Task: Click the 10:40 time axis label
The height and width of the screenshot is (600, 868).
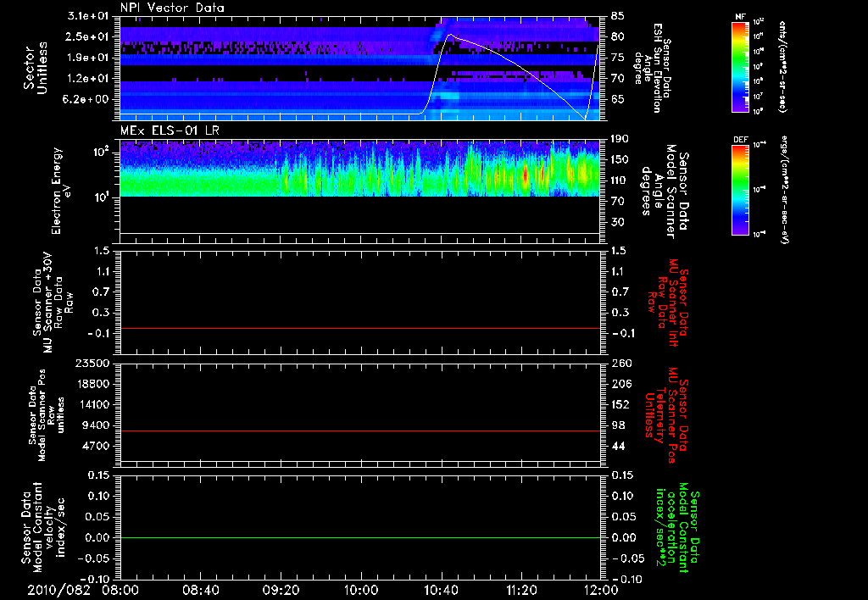Action: (x=441, y=590)
